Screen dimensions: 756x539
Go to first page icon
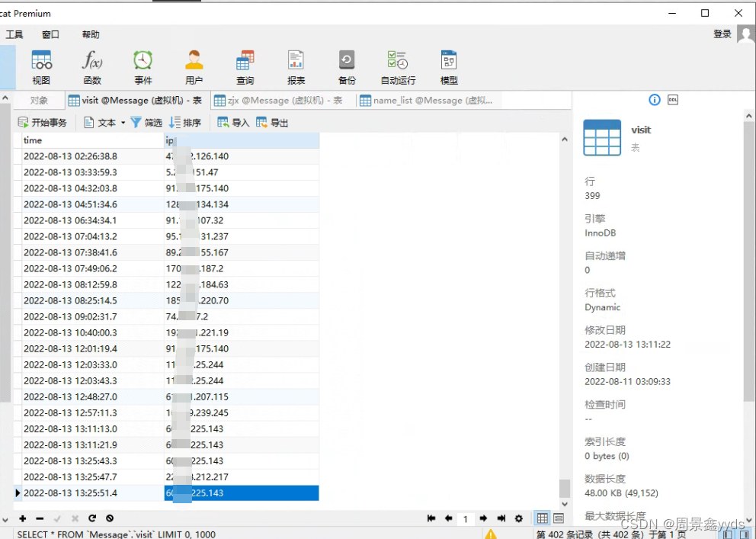tap(431, 518)
